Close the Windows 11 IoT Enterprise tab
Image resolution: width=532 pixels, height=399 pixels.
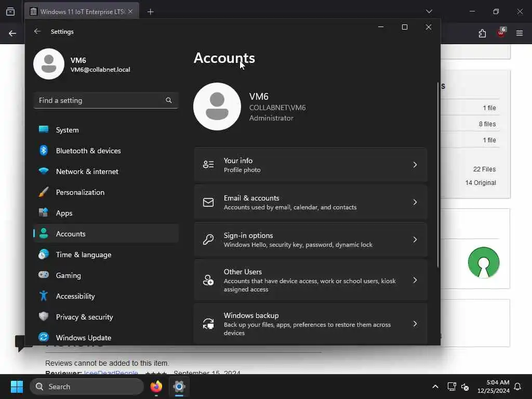[x=130, y=11]
